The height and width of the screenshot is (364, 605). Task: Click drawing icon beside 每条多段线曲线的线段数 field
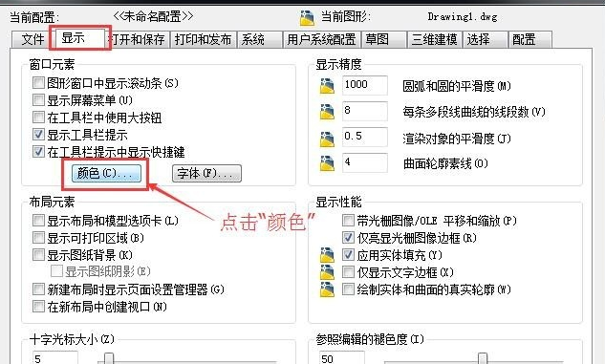click(x=327, y=112)
